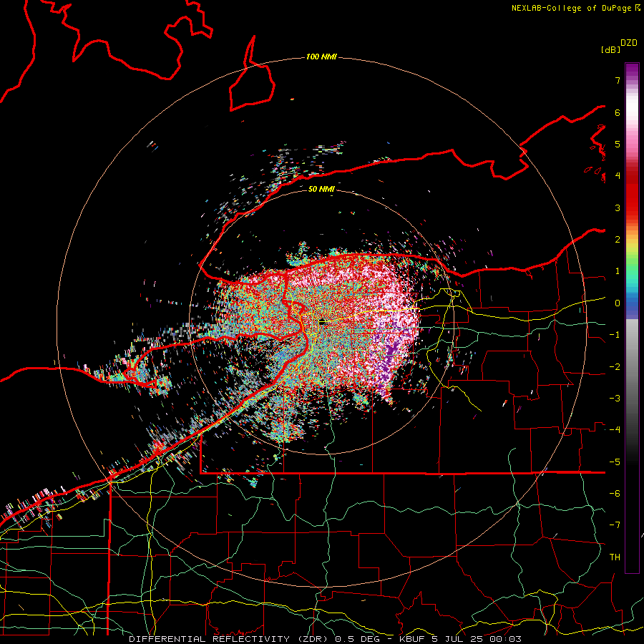Select the -7 dB label on color scale
644x644 pixels.
point(615,525)
